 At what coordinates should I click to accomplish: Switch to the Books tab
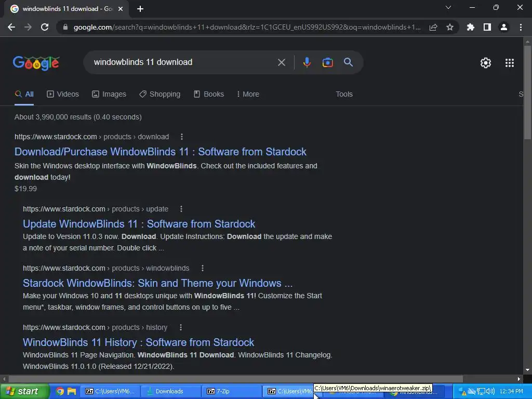[209, 95]
